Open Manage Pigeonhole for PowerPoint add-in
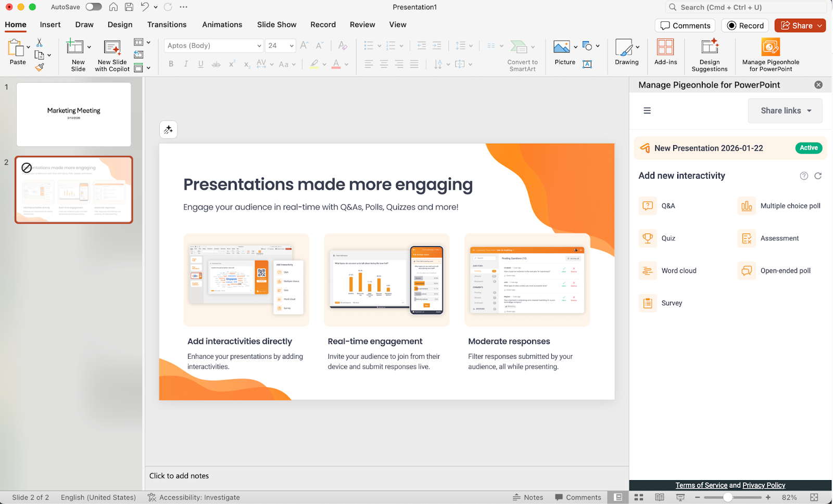This screenshot has width=833, height=504. point(770,48)
